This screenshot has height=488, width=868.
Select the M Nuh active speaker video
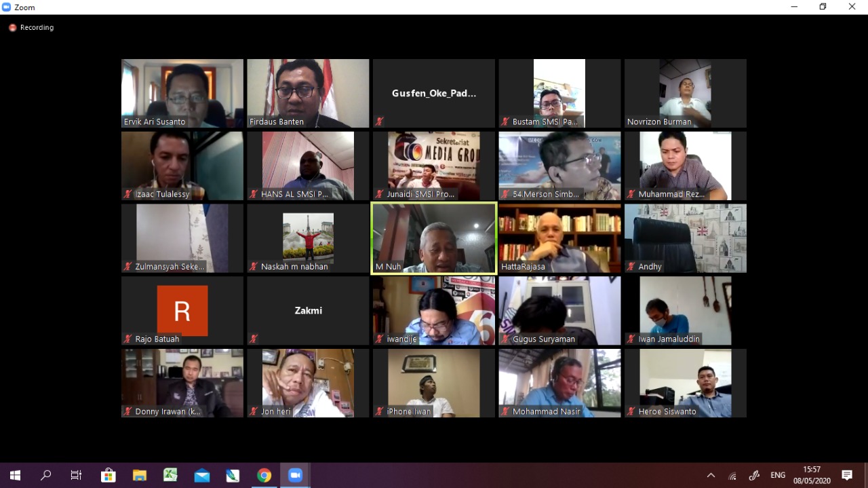(x=433, y=238)
